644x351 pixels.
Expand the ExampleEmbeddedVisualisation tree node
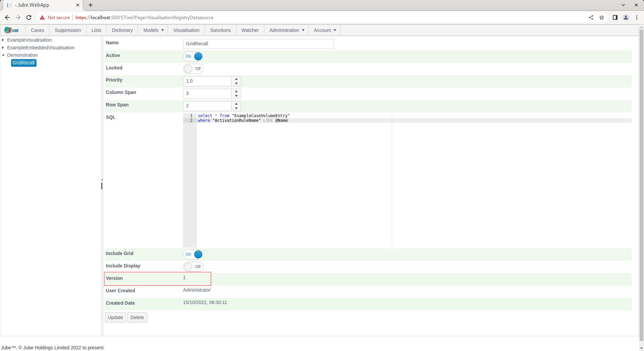click(x=3, y=48)
